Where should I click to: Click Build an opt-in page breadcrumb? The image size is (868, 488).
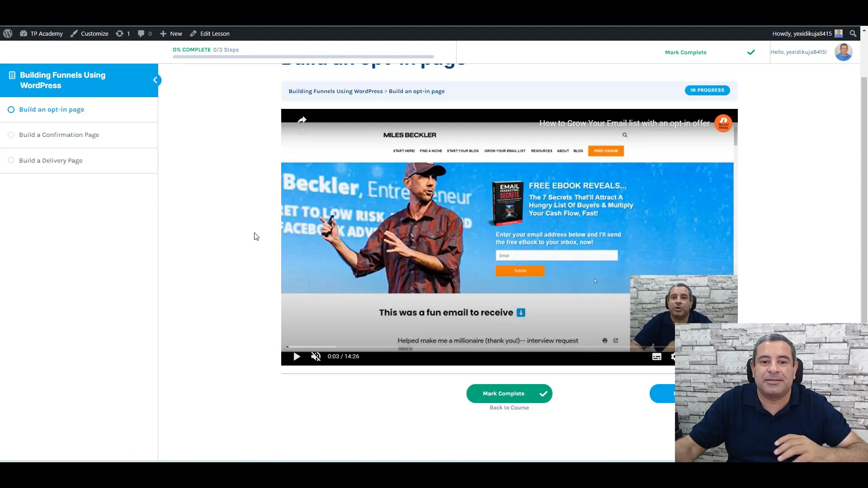(x=416, y=91)
